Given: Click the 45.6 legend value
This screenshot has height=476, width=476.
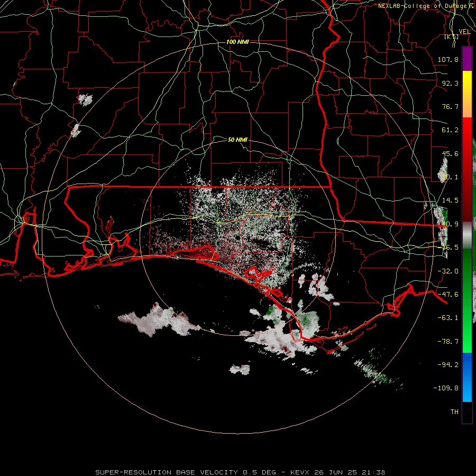Looking at the screenshot, I should [450, 153].
